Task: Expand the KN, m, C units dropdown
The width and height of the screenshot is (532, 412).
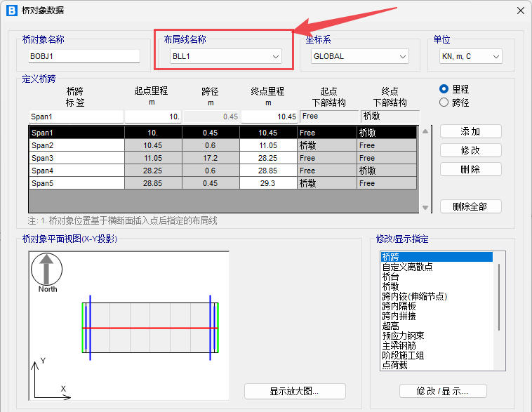Action: 470,56
